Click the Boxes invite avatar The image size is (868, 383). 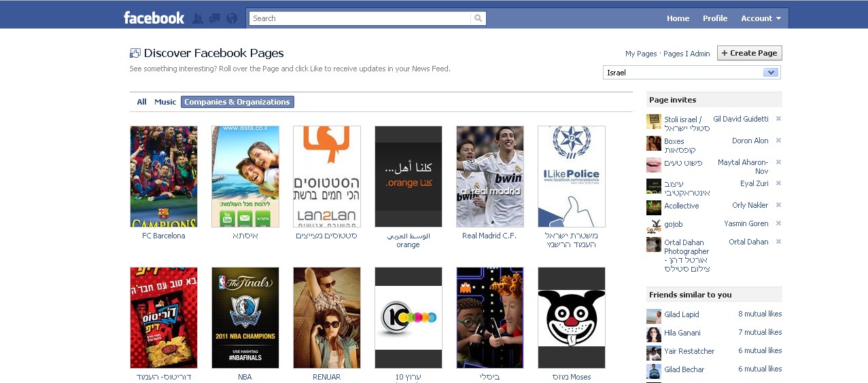tap(654, 143)
